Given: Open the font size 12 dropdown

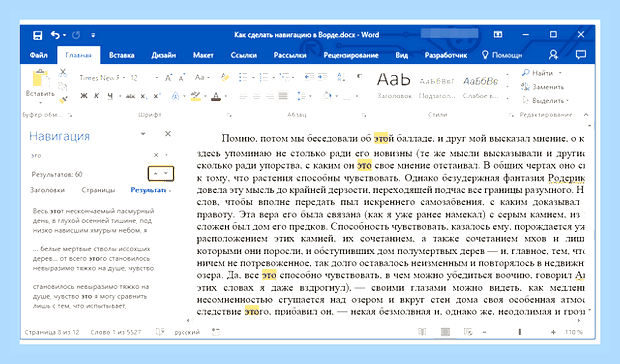Looking at the screenshot, I should coord(144,78).
